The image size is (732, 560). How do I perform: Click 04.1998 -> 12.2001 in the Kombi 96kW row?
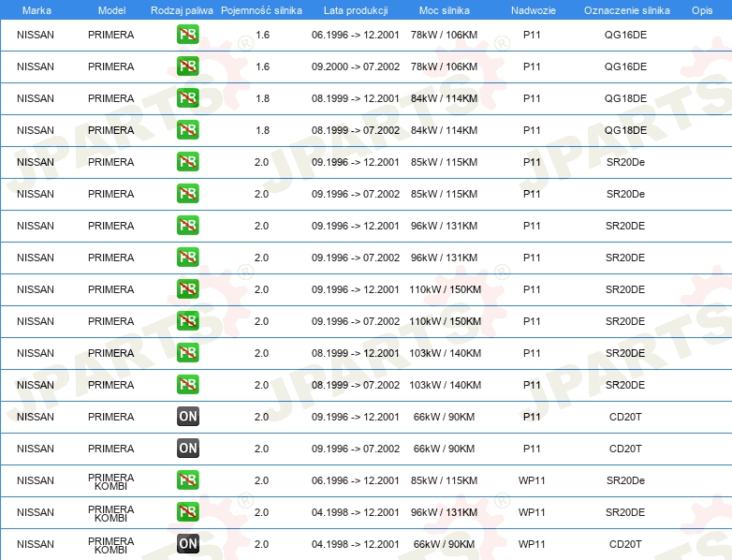356,512
